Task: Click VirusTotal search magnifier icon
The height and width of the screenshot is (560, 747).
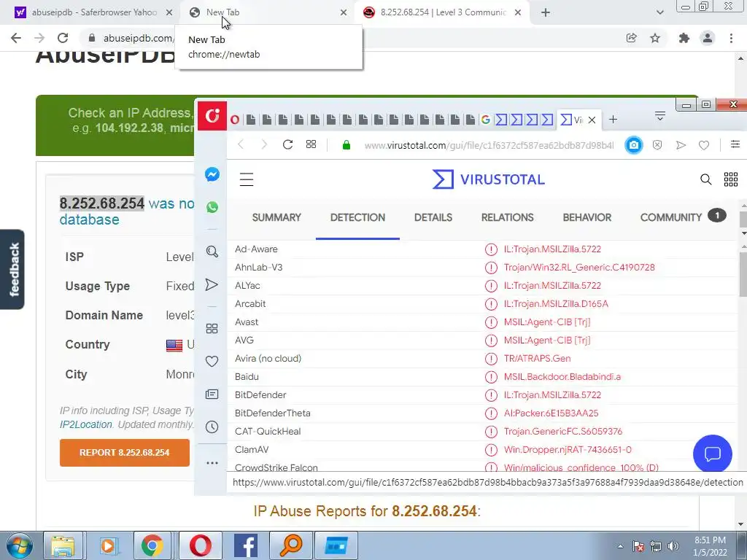Action: [706, 179]
